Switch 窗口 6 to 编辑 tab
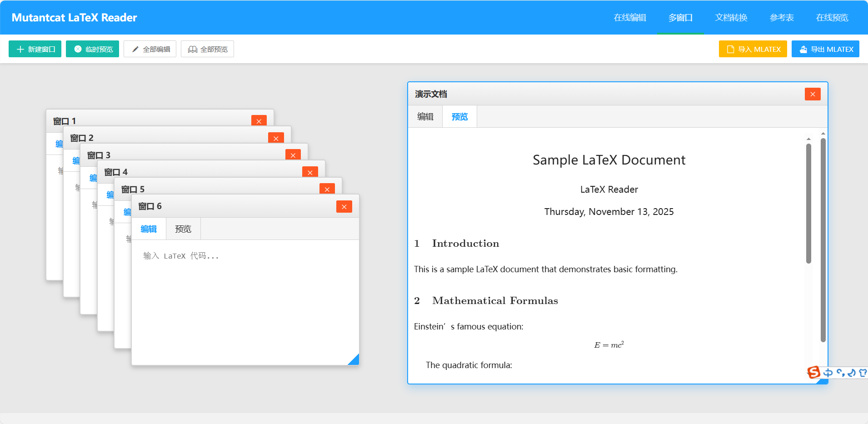Screen dimensions: 868x424 (x=149, y=229)
